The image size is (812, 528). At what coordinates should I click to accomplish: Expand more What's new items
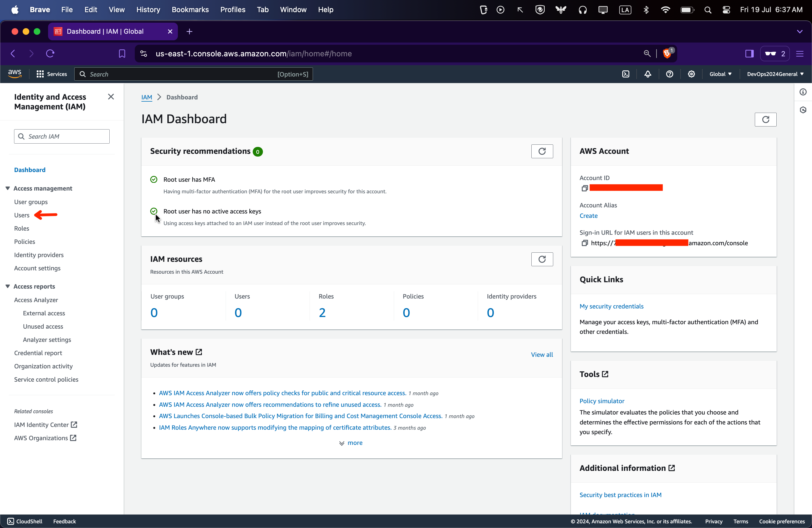351,443
